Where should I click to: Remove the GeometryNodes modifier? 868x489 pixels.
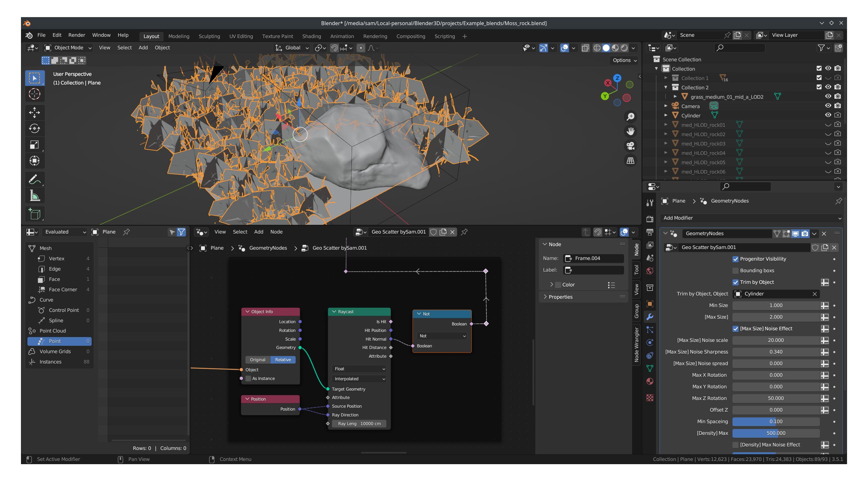point(824,234)
